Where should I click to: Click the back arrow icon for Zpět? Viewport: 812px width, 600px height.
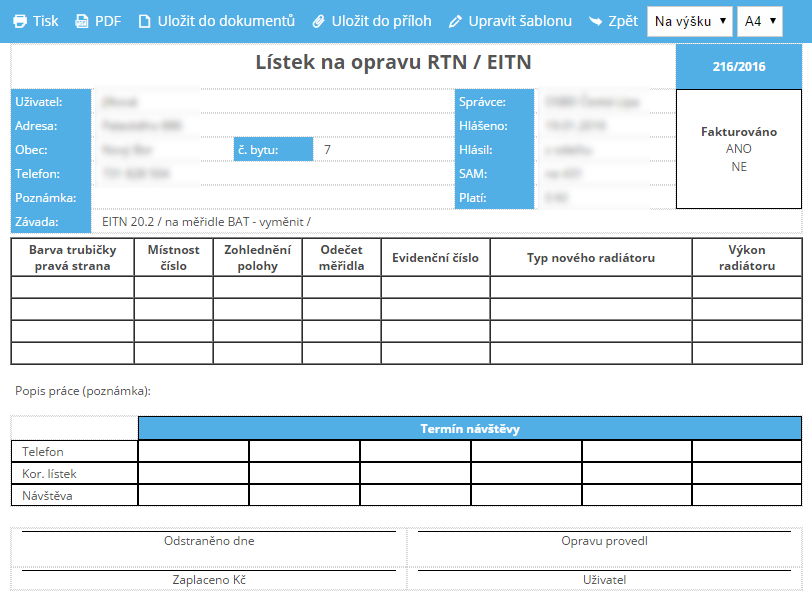596,21
